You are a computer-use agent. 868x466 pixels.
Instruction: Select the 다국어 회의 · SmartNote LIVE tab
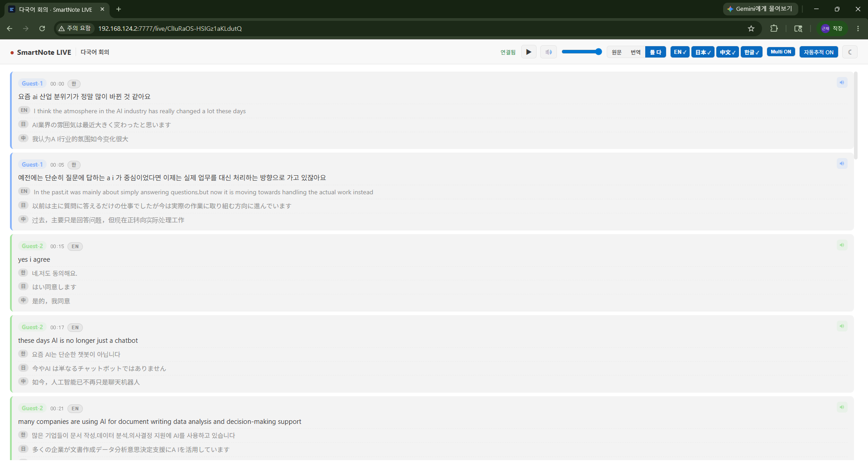pyautogui.click(x=56, y=10)
